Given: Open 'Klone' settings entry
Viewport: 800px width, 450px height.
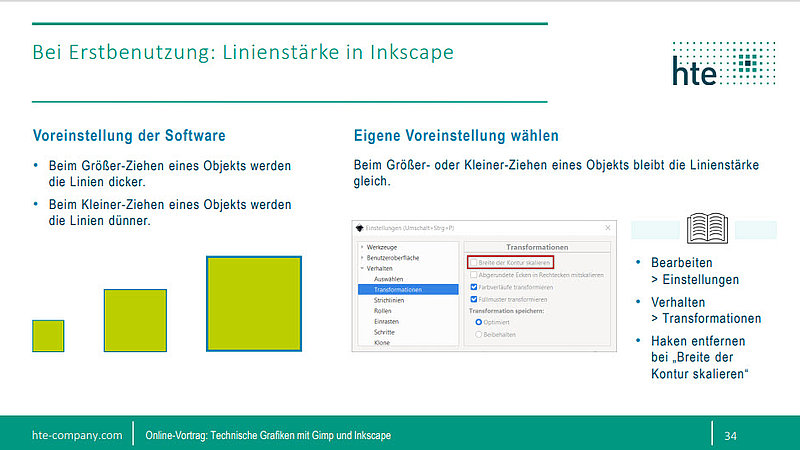Looking at the screenshot, I should coord(382,343).
